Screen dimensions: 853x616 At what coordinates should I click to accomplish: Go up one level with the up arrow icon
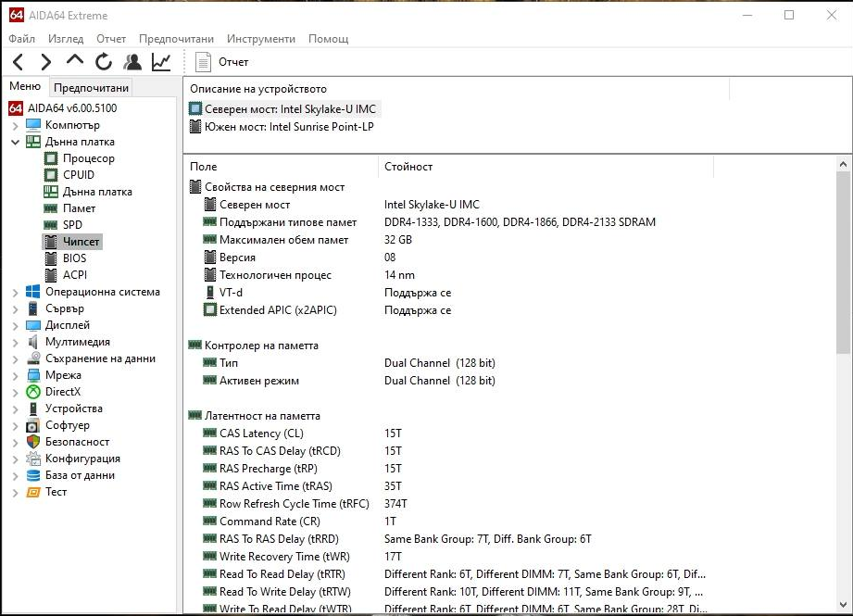74,60
